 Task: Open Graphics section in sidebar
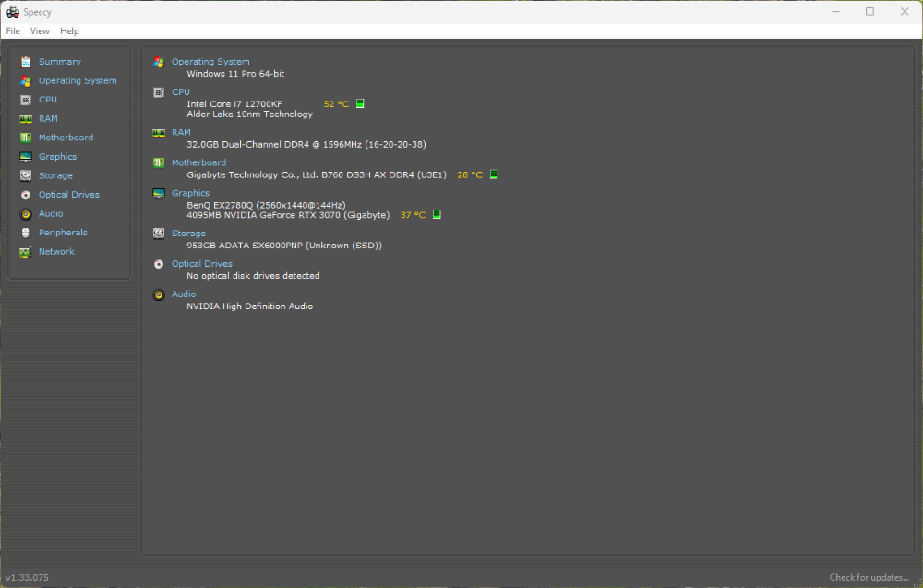point(57,157)
